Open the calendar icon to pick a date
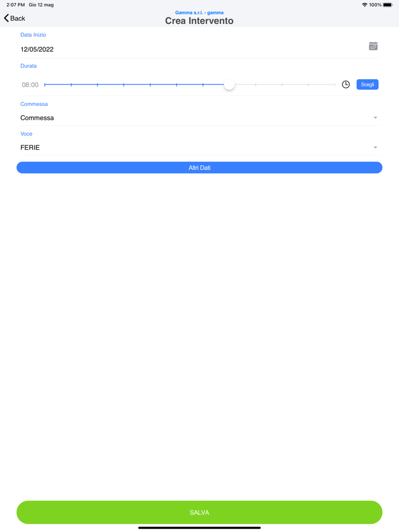Screen dimensions: 399x532 click(373, 46)
